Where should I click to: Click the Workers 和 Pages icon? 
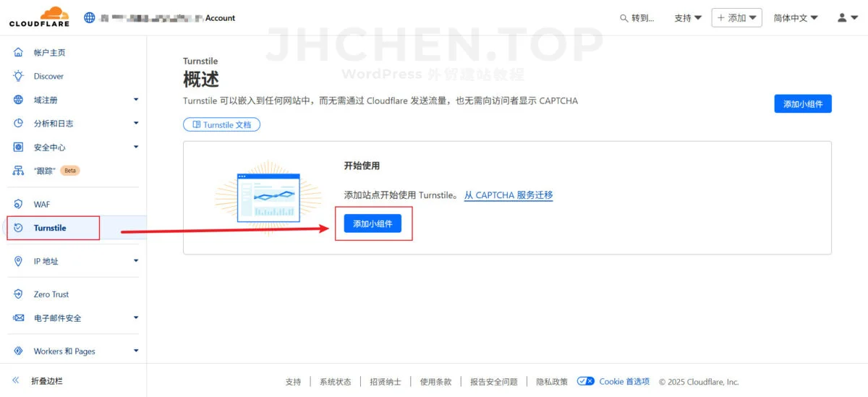[x=19, y=351]
